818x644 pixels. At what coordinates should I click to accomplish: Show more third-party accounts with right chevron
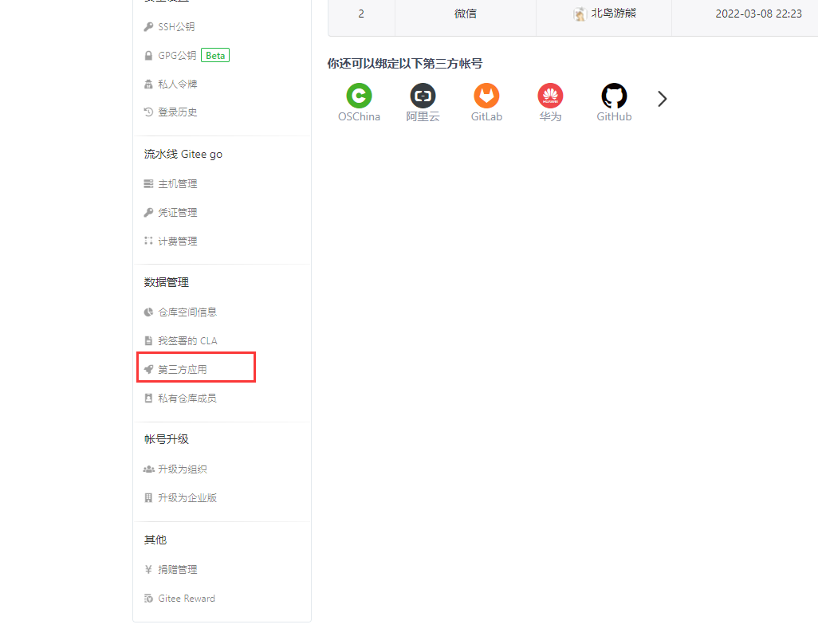[x=662, y=99]
